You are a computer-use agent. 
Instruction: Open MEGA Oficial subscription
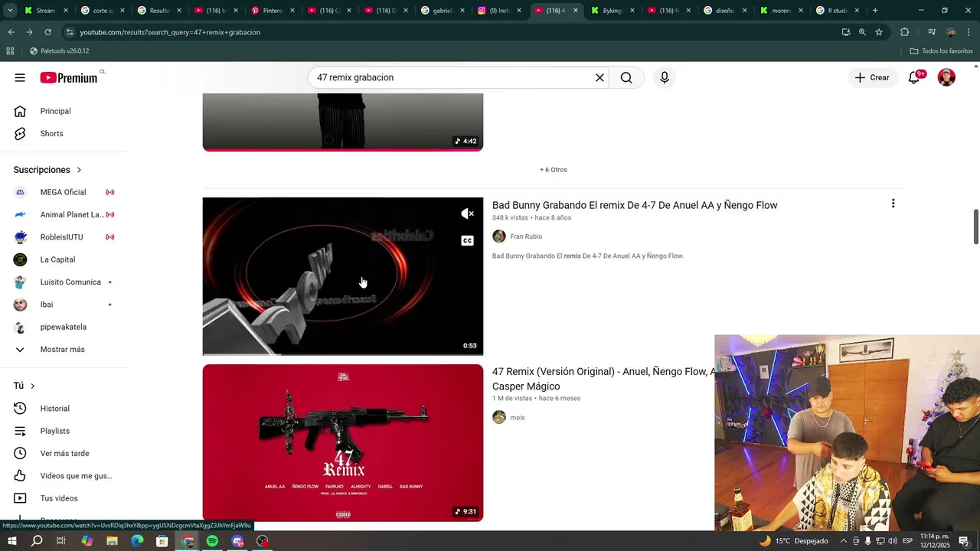coord(64,192)
